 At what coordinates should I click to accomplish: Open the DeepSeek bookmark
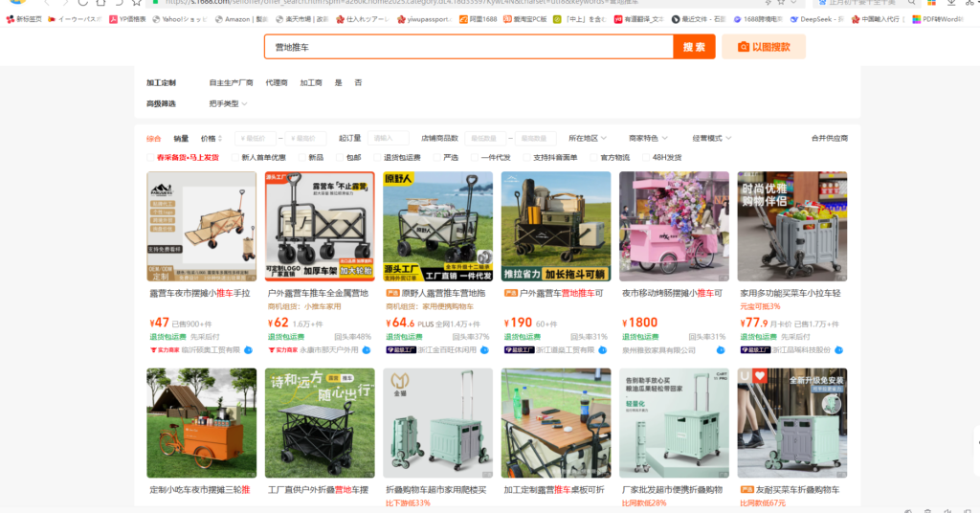pyautogui.click(x=789, y=18)
